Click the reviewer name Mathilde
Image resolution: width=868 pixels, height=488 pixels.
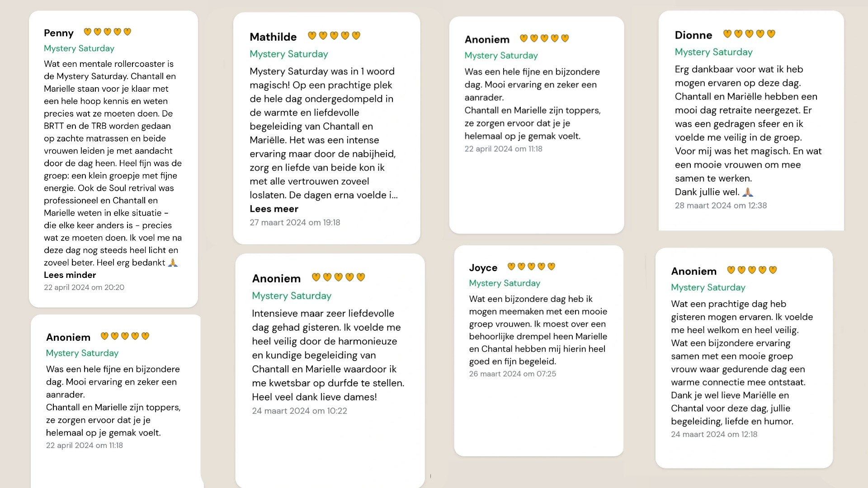tap(273, 37)
